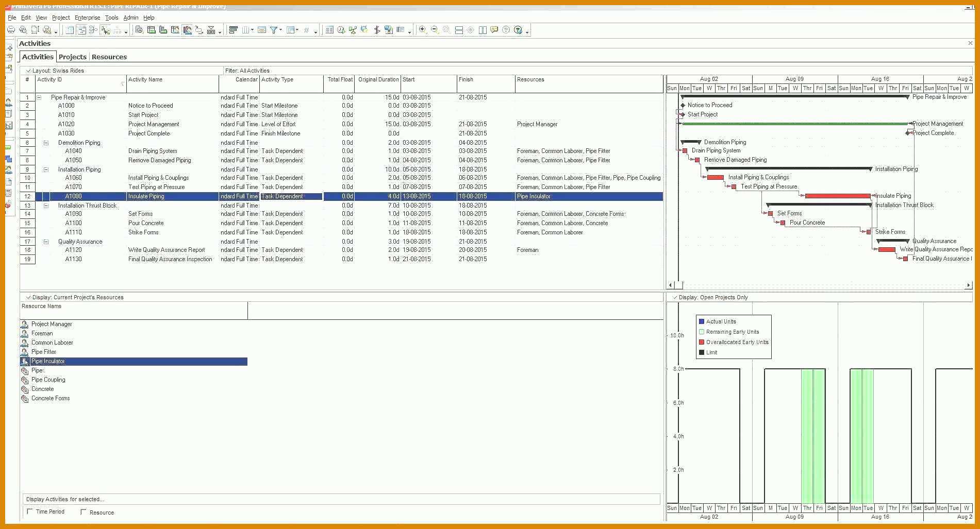Click the Activity Name column header
Viewport: 980px width, 529px height.
(173, 83)
